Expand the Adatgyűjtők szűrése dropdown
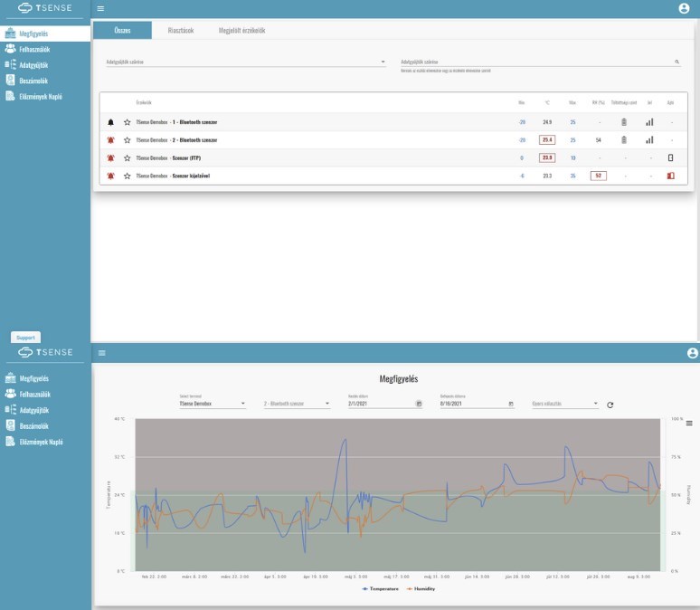The image size is (700, 610). [x=246, y=62]
